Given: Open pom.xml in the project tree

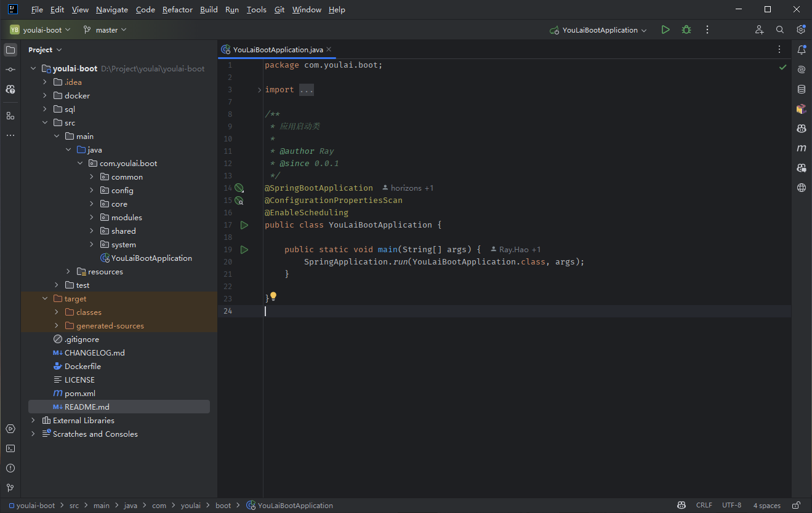Looking at the screenshot, I should (79, 394).
